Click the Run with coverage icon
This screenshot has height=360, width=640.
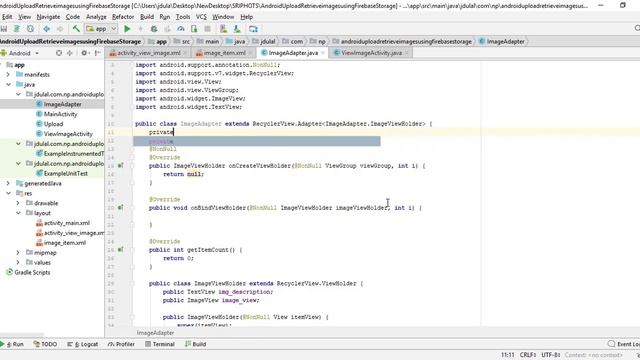tap(167, 29)
